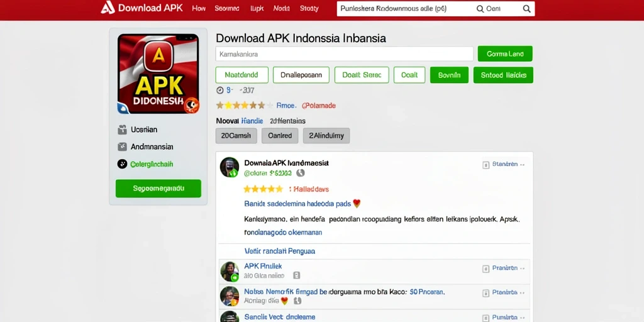Open the Colergfinchaih green link
The image size is (644, 322).
click(152, 164)
